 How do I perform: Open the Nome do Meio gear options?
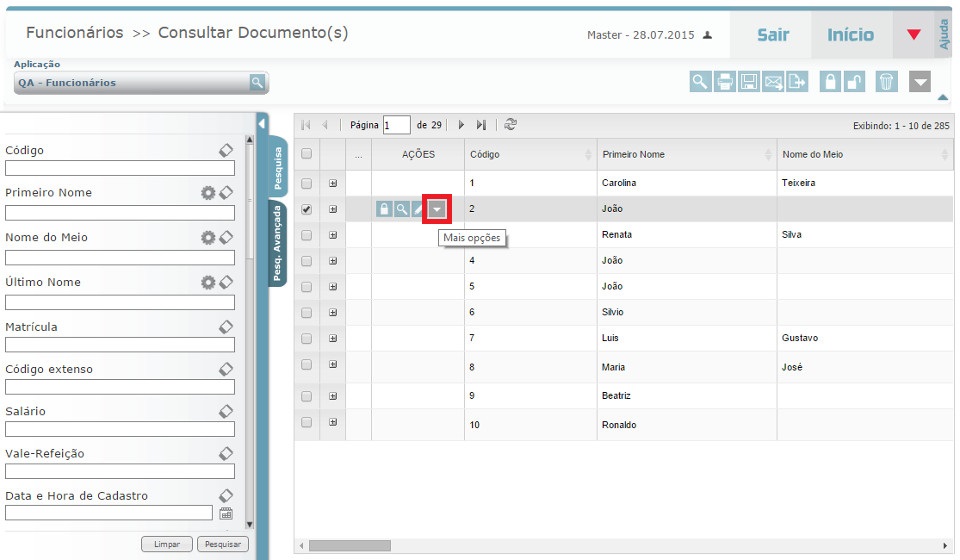pyautogui.click(x=208, y=237)
